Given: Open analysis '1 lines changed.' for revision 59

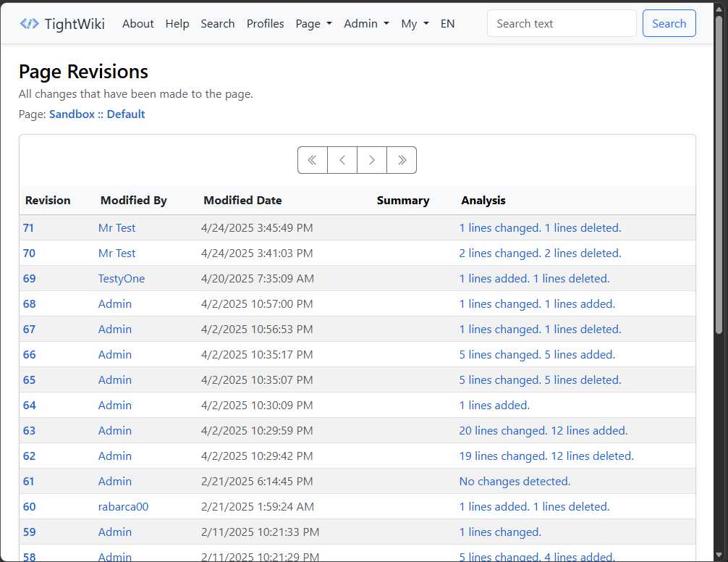Looking at the screenshot, I should [500, 532].
